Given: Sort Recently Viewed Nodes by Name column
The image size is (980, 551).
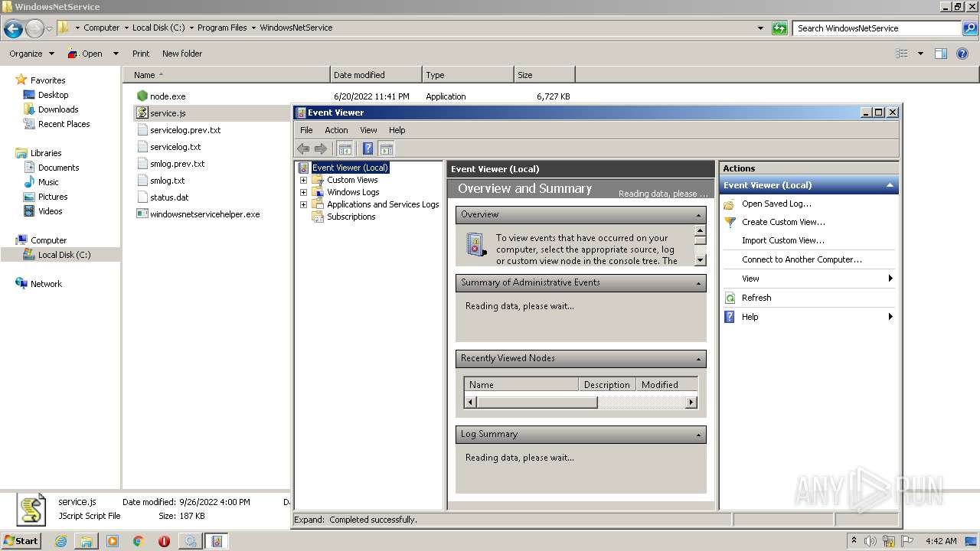Looking at the screenshot, I should tap(521, 385).
